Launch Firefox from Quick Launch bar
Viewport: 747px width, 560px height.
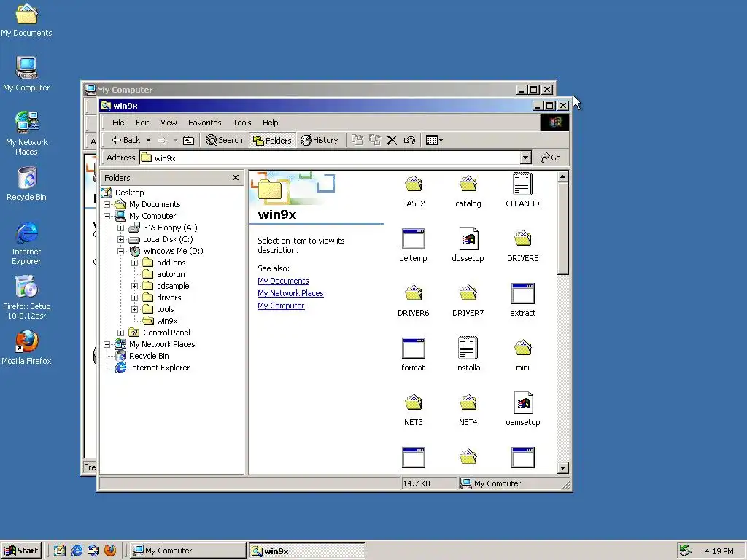pyautogui.click(x=110, y=551)
